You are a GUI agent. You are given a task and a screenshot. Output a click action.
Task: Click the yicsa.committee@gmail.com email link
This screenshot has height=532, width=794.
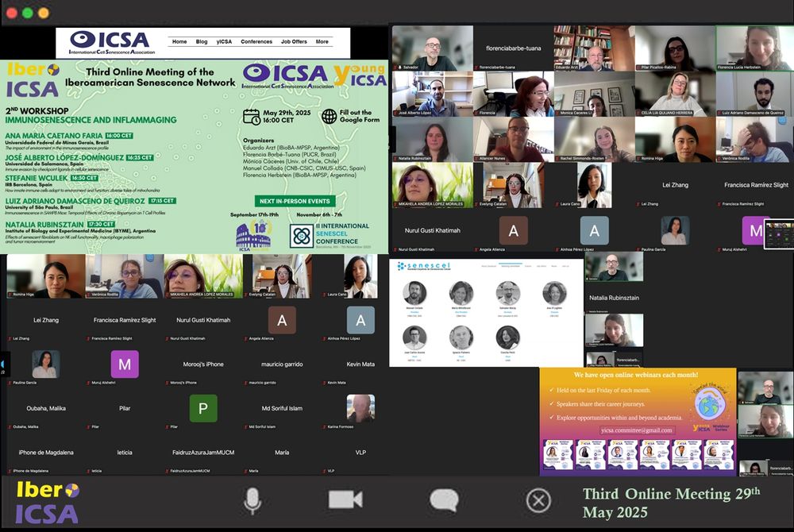coord(637,430)
